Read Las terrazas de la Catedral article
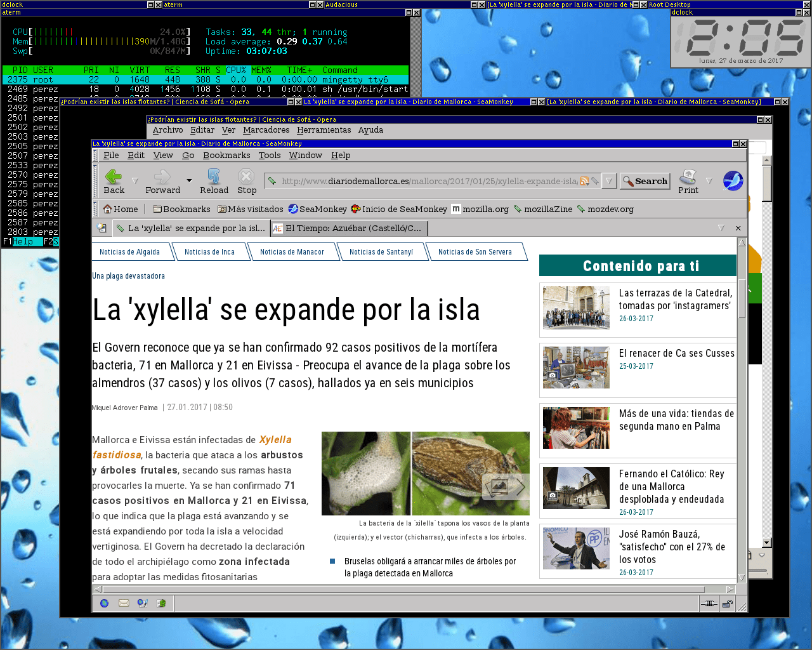The width and height of the screenshot is (812, 650). pyautogui.click(x=676, y=299)
